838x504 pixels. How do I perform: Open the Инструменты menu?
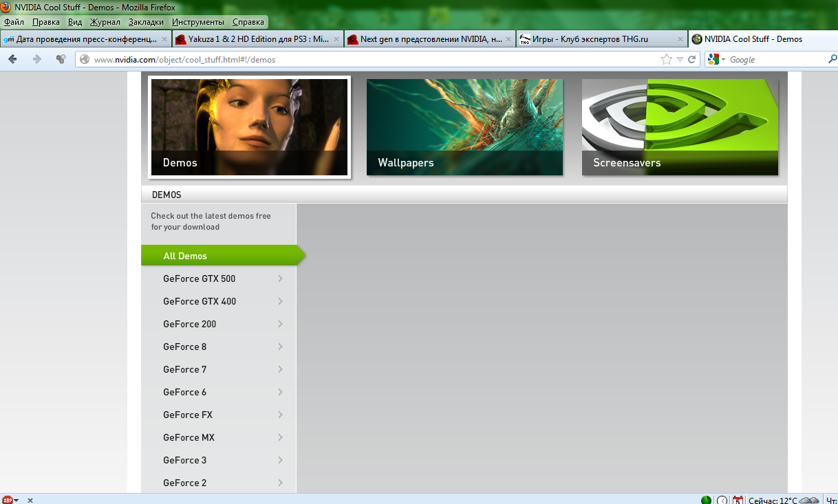[198, 22]
